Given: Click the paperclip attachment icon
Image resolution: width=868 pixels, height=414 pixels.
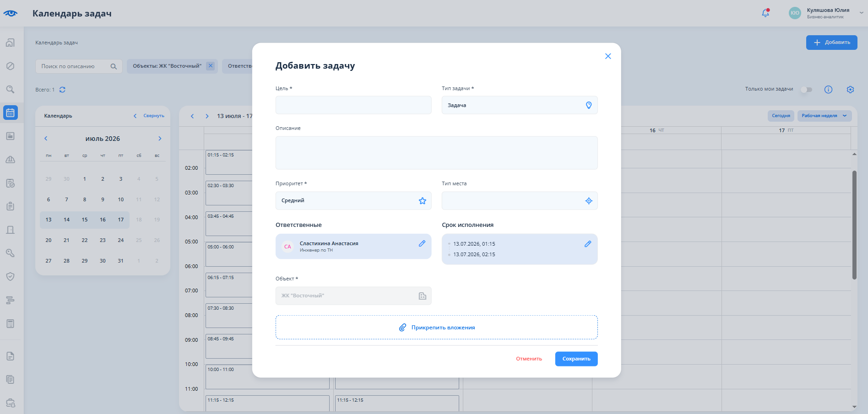Looking at the screenshot, I should [x=402, y=328].
